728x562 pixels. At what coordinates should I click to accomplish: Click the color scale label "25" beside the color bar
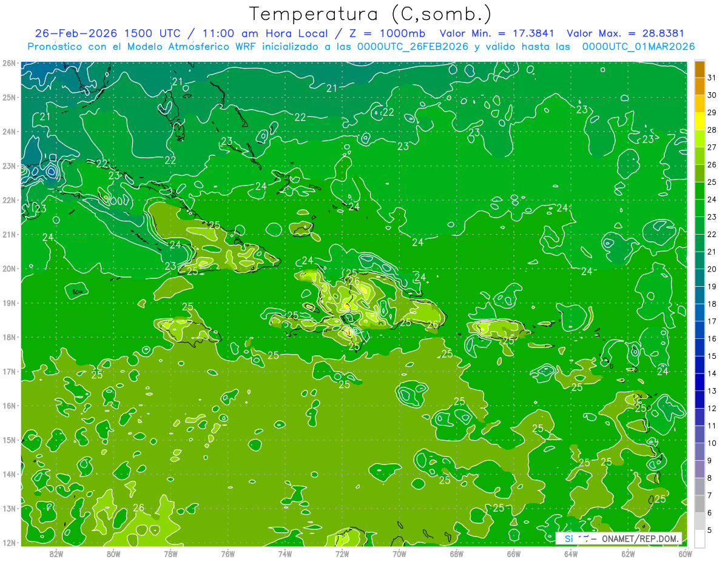(712, 182)
